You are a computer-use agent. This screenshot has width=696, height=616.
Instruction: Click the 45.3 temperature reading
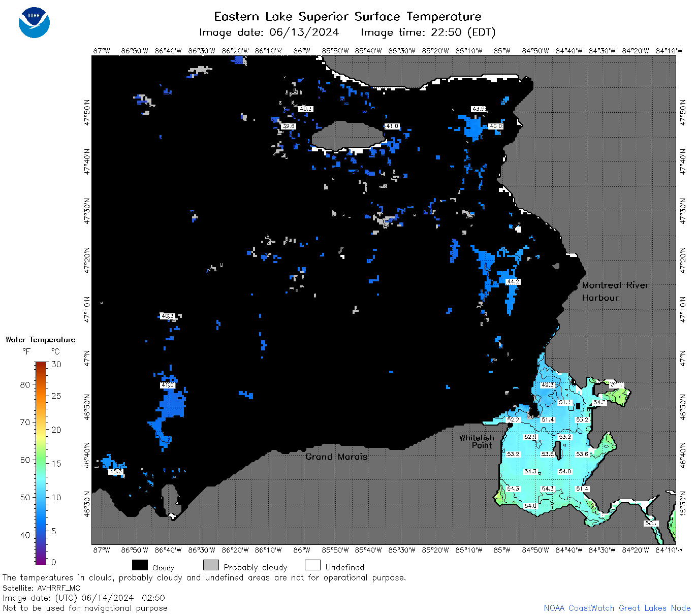pyautogui.click(x=116, y=471)
